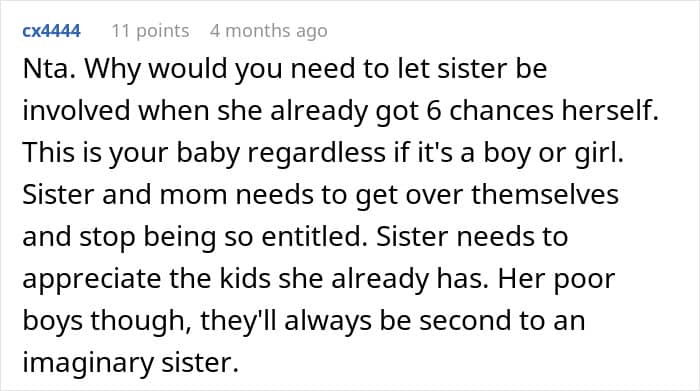Click the word involved in the second line
700x391 pixels.
[76, 110]
